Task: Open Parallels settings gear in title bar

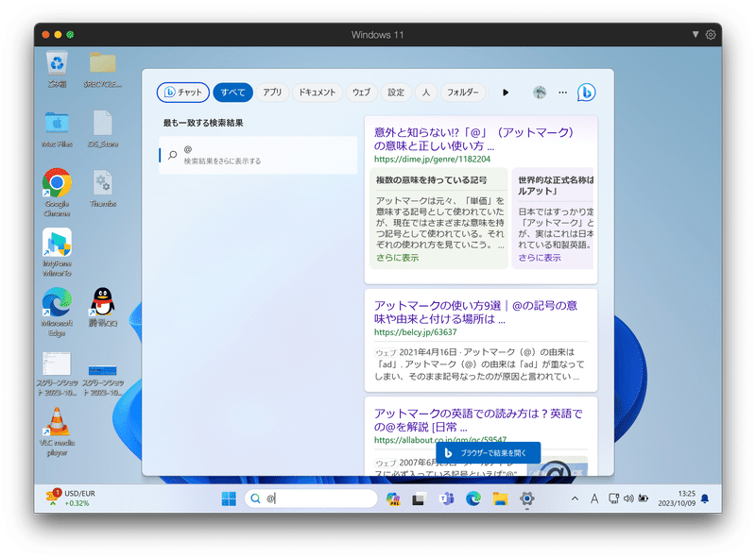Action: point(711,35)
